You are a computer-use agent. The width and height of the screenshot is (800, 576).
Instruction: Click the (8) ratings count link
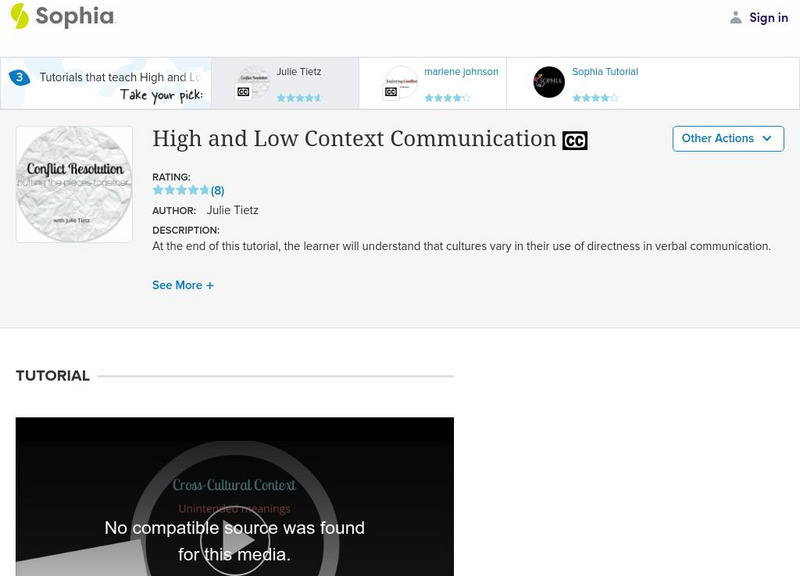(217, 191)
